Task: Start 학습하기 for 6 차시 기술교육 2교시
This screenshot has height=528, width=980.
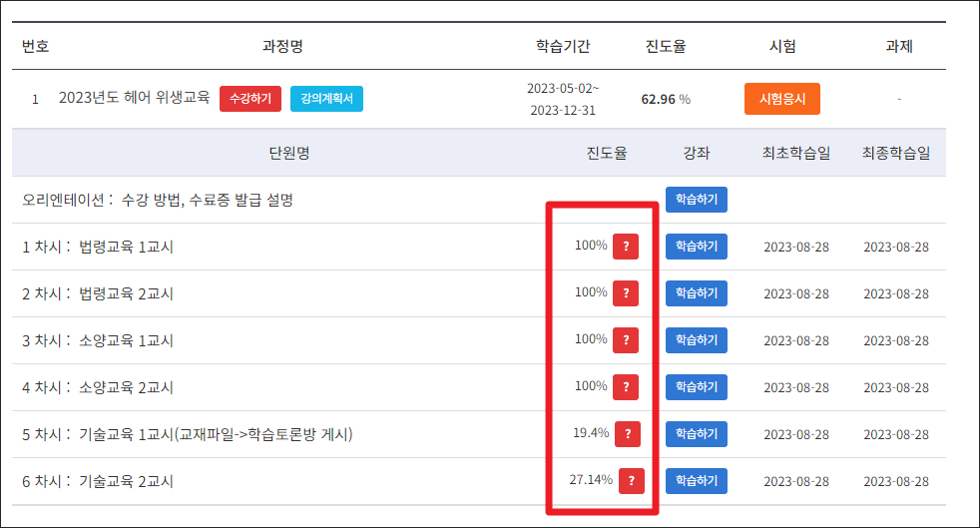Action: point(697,480)
